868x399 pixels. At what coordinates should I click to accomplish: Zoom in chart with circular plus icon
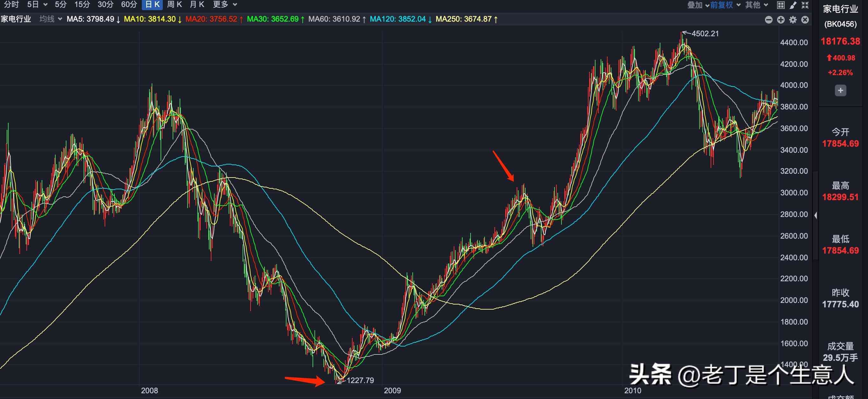781,20
